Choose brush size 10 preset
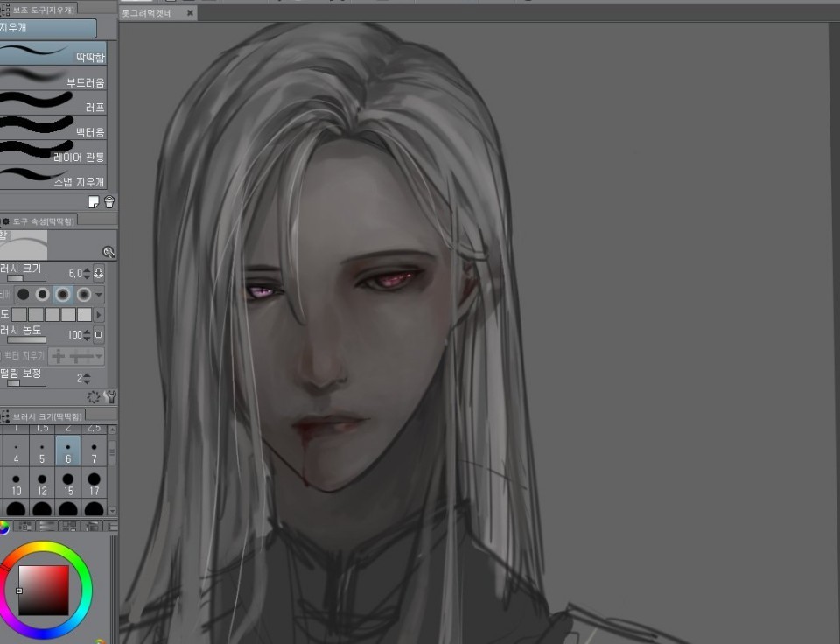 (x=16, y=485)
